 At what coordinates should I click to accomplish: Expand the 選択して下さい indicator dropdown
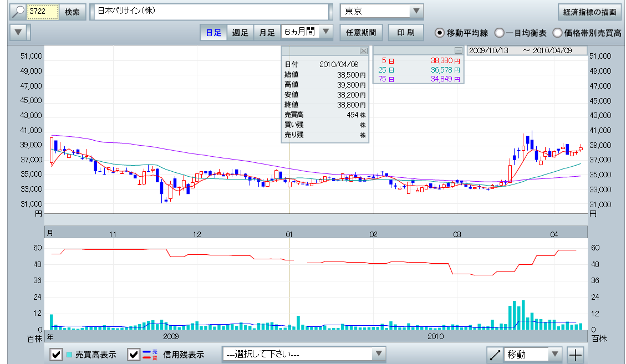pyautogui.click(x=378, y=354)
